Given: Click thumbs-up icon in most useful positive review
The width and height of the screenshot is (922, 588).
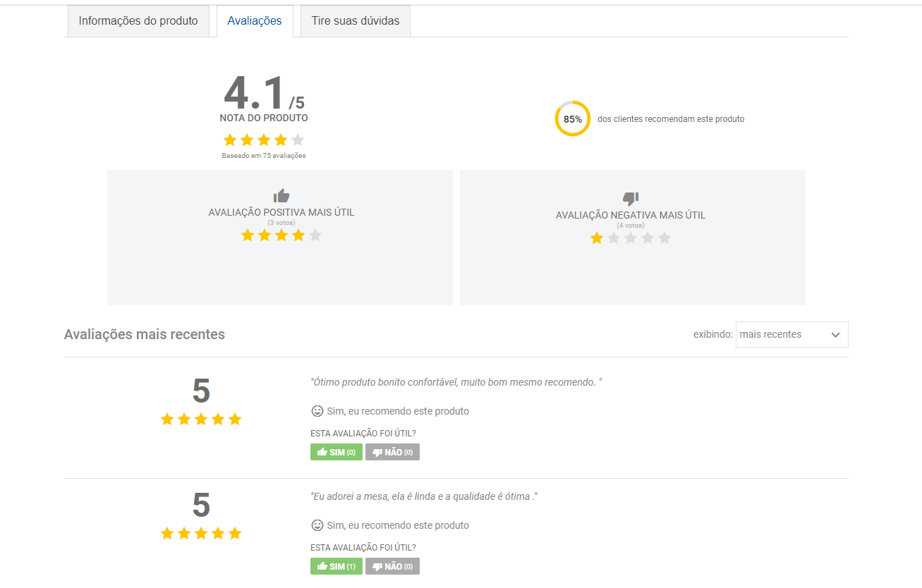Looking at the screenshot, I should click(x=281, y=196).
